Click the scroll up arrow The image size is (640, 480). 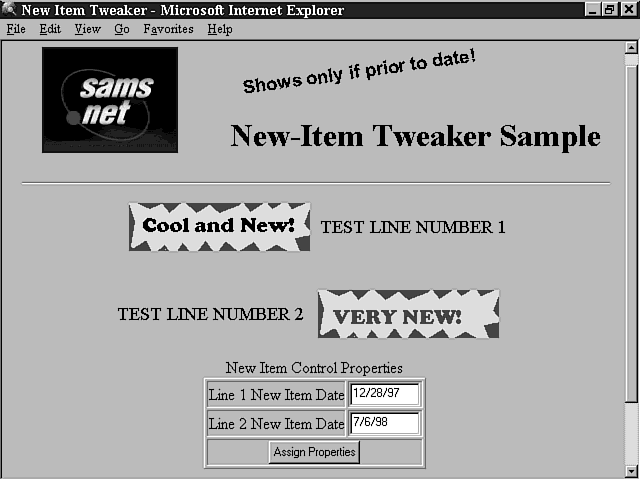[x=631, y=47]
